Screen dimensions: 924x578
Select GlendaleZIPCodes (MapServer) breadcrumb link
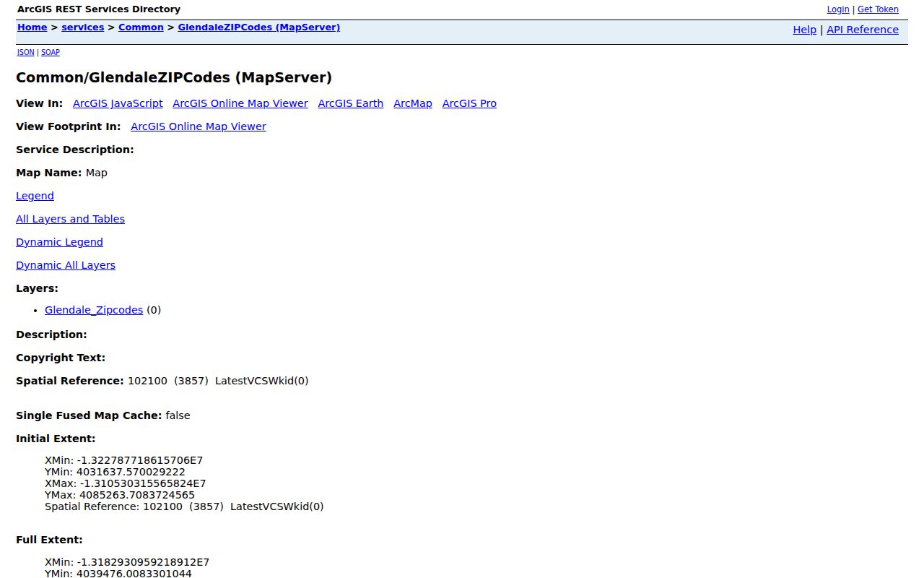tap(259, 27)
